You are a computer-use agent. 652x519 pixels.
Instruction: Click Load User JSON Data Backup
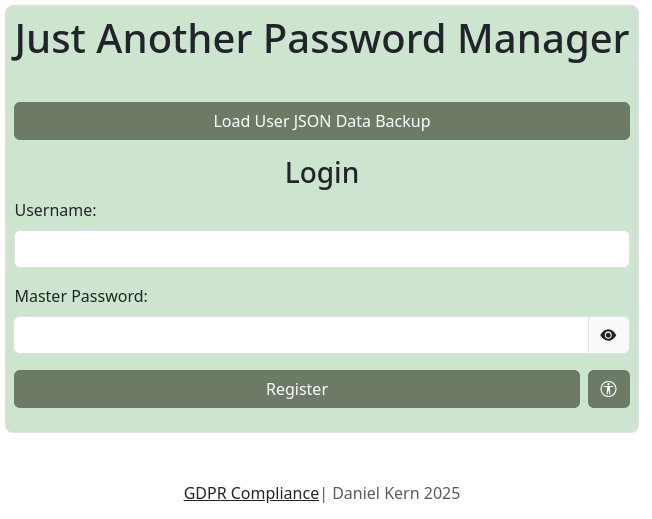click(321, 121)
